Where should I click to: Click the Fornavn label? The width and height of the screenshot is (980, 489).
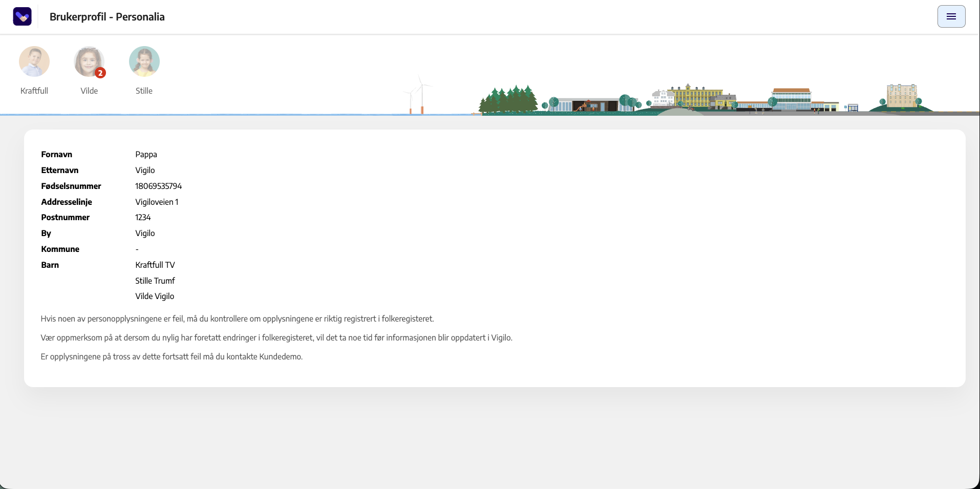click(57, 155)
